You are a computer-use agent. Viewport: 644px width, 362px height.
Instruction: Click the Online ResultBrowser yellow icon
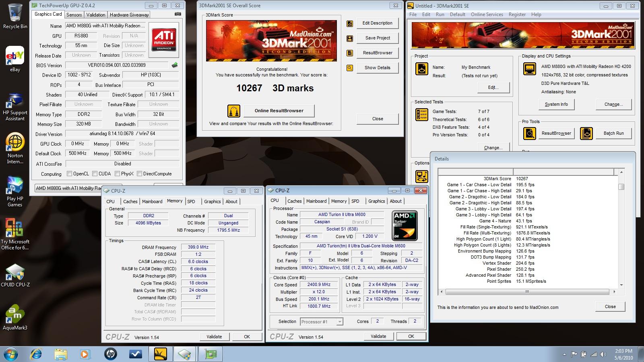[x=234, y=111]
